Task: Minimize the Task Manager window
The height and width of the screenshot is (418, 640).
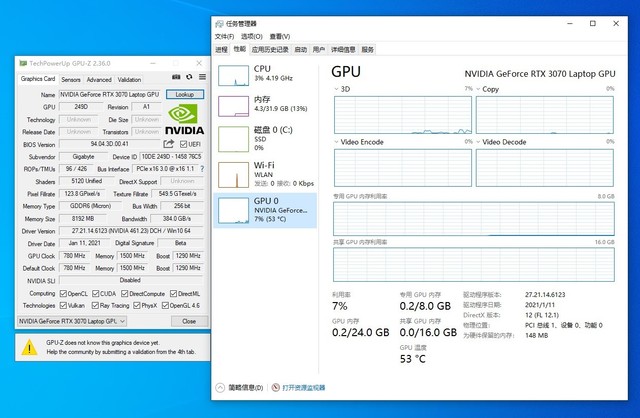Action: [570, 24]
